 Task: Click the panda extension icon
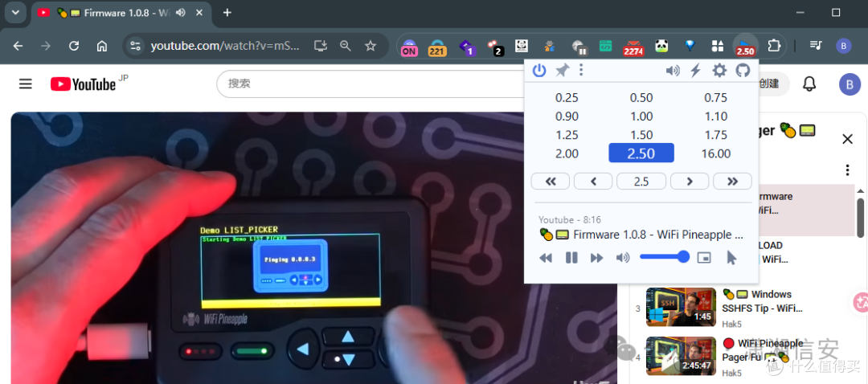coord(661,46)
